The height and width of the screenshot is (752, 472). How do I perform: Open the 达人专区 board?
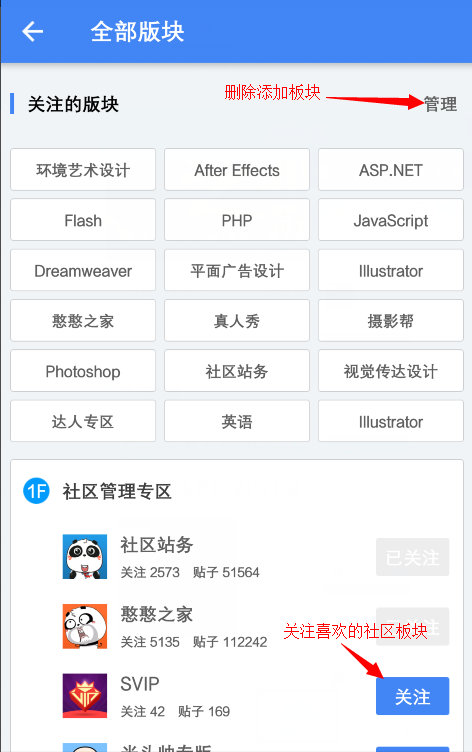tap(83, 422)
